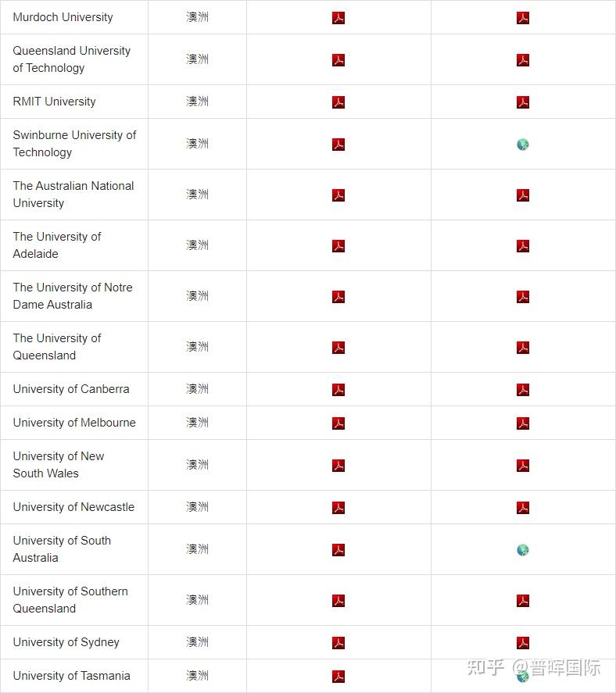Open the right PDF icon for Murdoch University
The image size is (616, 693).
click(x=523, y=18)
